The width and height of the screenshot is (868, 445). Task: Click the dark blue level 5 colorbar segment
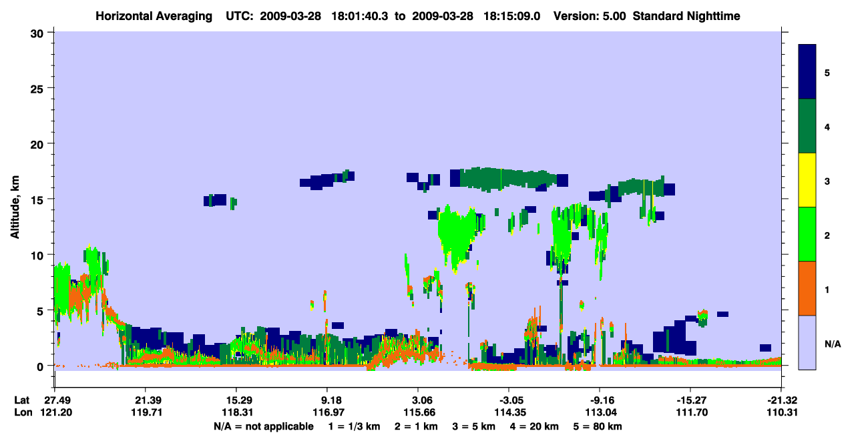coord(807,72)
